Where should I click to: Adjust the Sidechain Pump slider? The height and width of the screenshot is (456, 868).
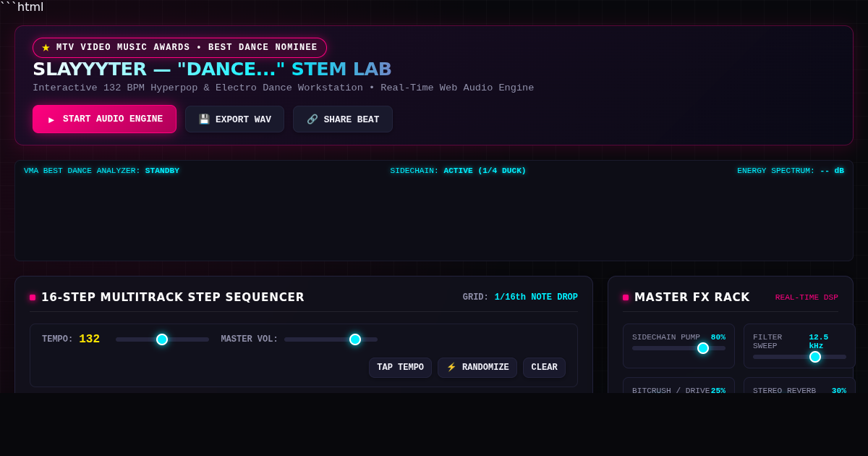coord(678,348)
